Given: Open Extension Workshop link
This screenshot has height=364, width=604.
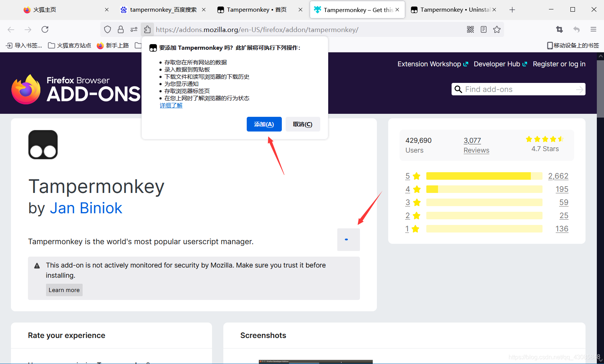Looking at the screenshot, I should coord(433,64).
